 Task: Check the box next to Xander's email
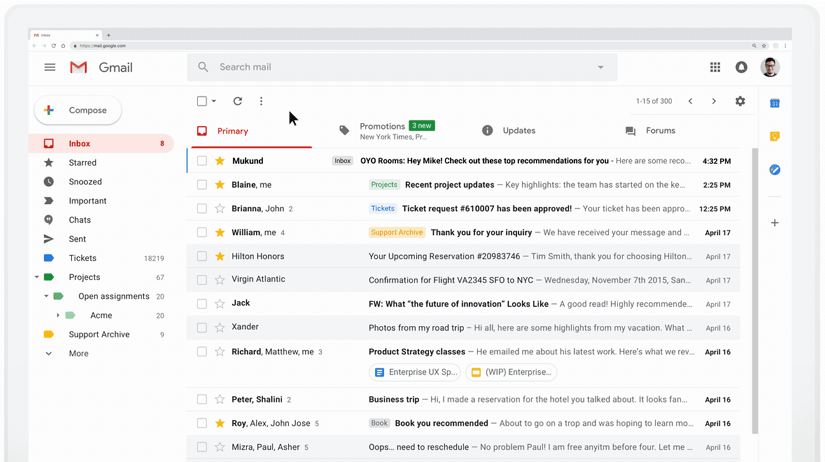pyautogui.click(x=202, y=327)
